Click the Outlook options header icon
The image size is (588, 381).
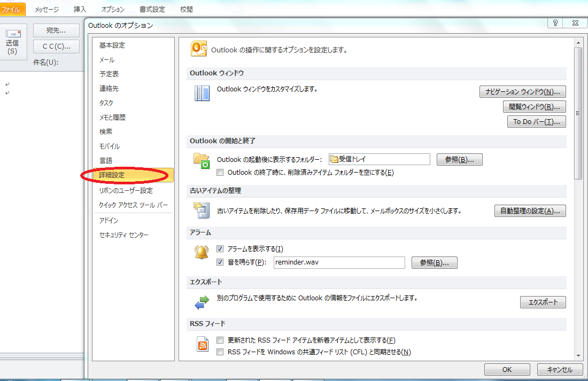click(x=199, y=49)
